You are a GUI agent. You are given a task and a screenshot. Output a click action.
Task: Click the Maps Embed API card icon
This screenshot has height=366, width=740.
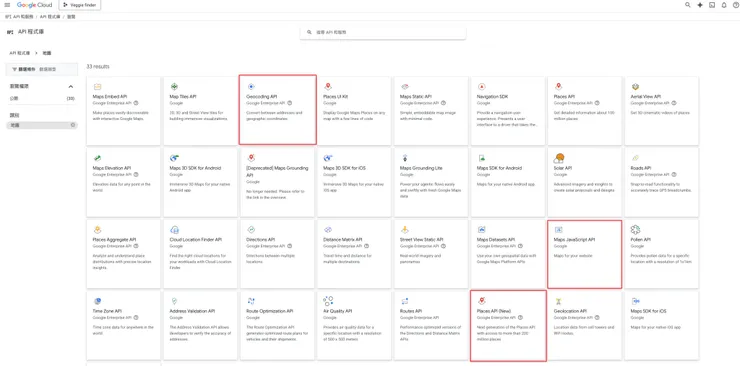point(97,87)
